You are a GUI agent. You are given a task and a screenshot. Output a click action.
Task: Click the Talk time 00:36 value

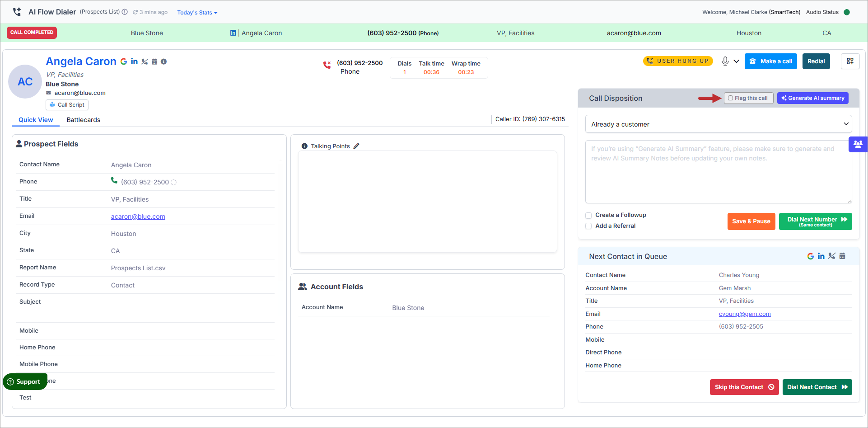tap(431, 72)
